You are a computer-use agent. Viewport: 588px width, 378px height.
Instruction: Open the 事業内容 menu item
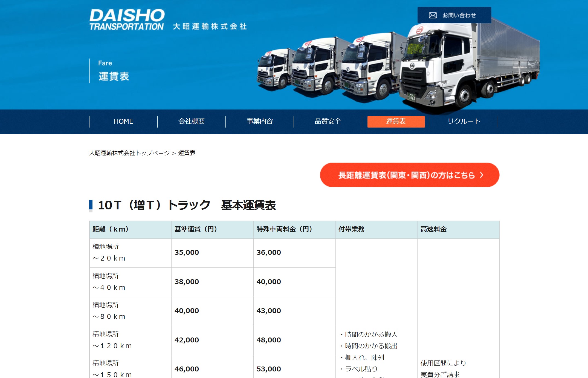pos(260,122)
